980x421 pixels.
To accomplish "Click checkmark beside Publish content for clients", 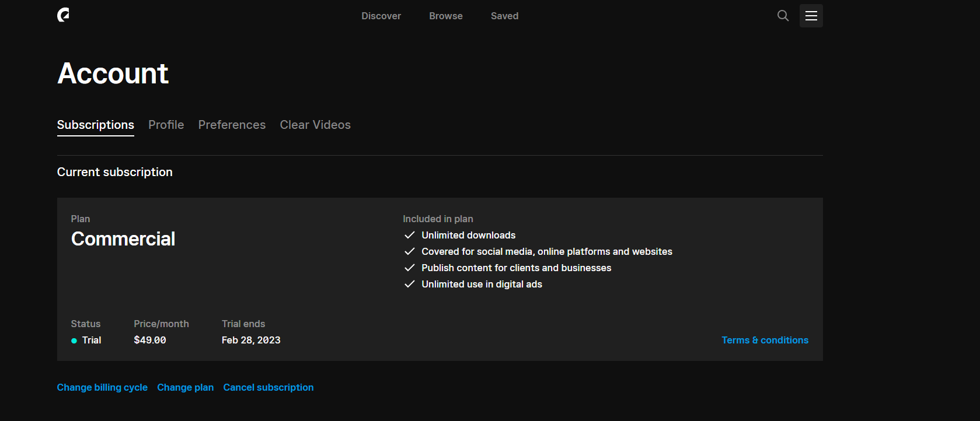I will pyautogui.click(x=410, y=268).
